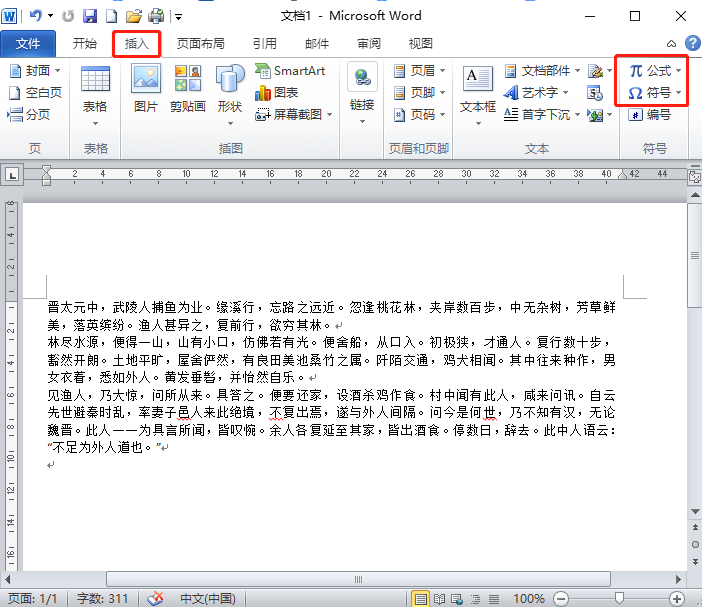Click language 中文(中国) in status bar
Viewport: 702px width, 607px height.
tap(208, 598)
